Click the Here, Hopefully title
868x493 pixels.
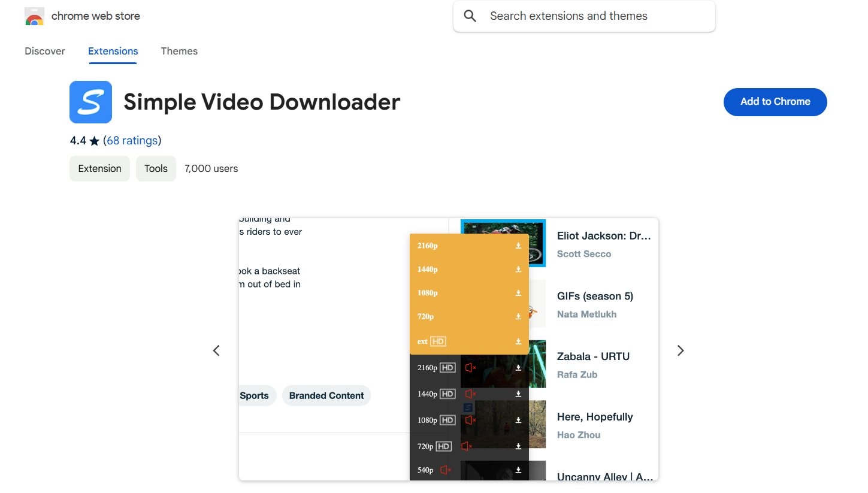pos(595,417)
